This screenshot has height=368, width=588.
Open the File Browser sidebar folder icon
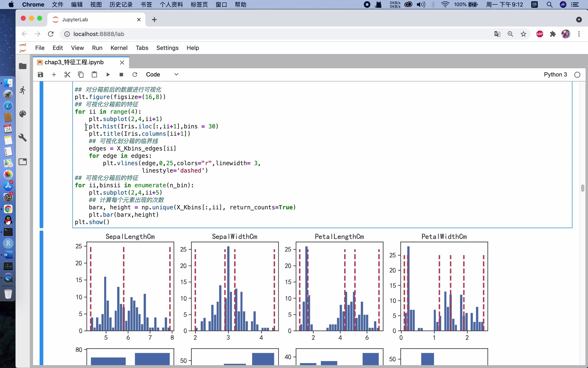click(x=23, y=66)
